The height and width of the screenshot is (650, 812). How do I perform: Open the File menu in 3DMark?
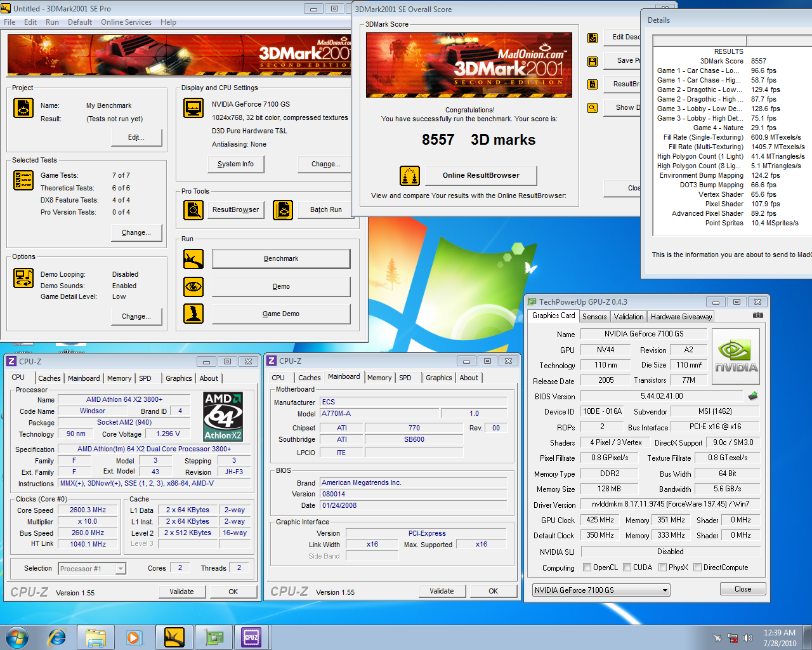click(10, 22)
